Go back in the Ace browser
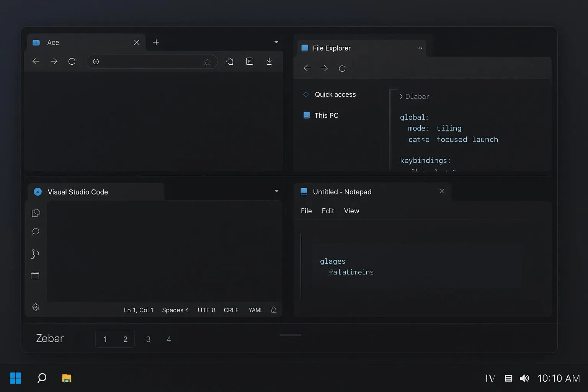 coord(36,61)
